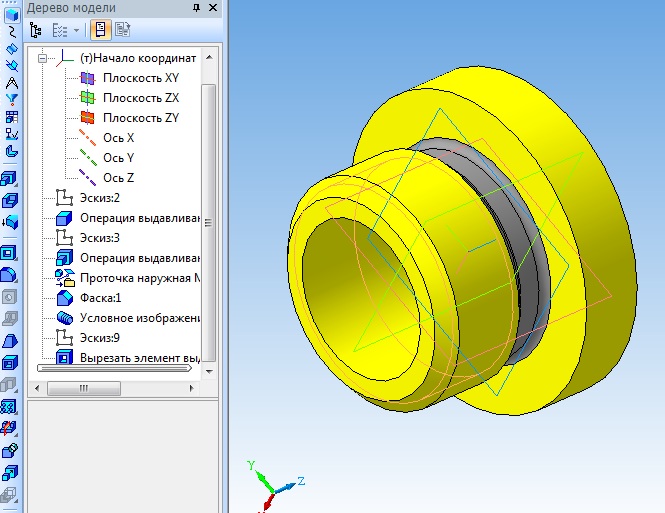This screenshot has width=665, height=513.
Task: Select the section by surface tool
Action: pos(9,428)
